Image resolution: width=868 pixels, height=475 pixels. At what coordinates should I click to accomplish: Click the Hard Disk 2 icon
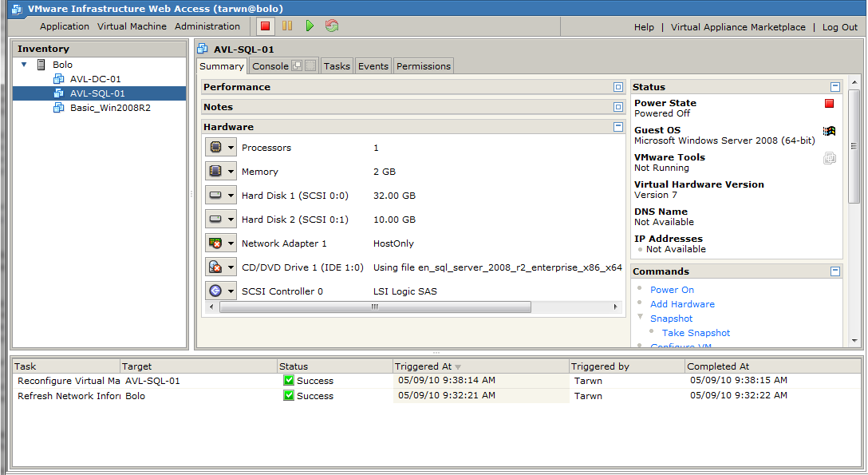[215, 219]
